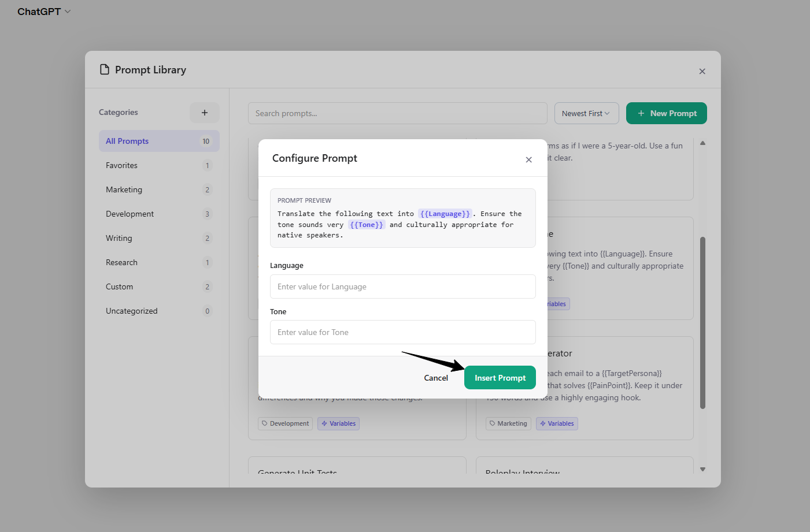Click the {{Language}} variable in prompt preview
810x532 pixels.
click(x=445, y=214)
